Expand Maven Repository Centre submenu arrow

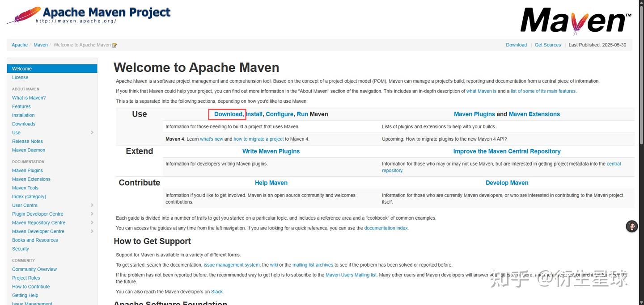tap(92, 223)
